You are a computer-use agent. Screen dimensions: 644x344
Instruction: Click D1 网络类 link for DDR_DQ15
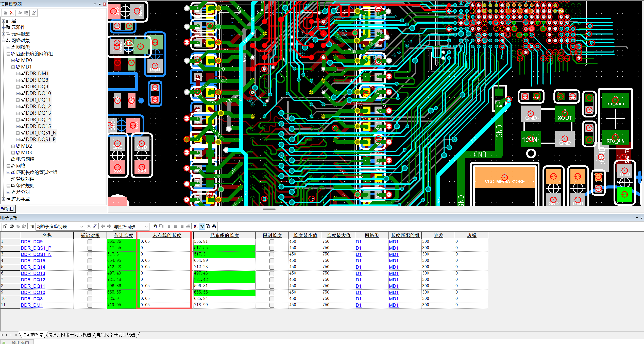pos(358,261)
